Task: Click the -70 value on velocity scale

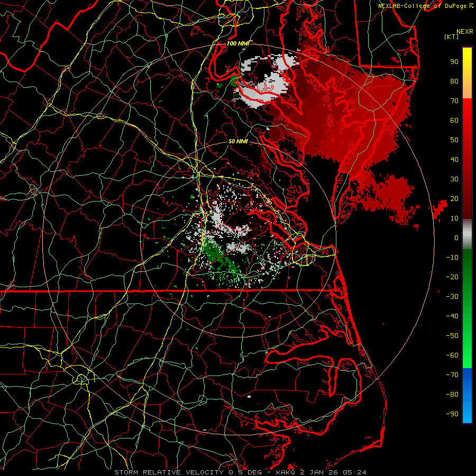Action: (x=452, y=375)
